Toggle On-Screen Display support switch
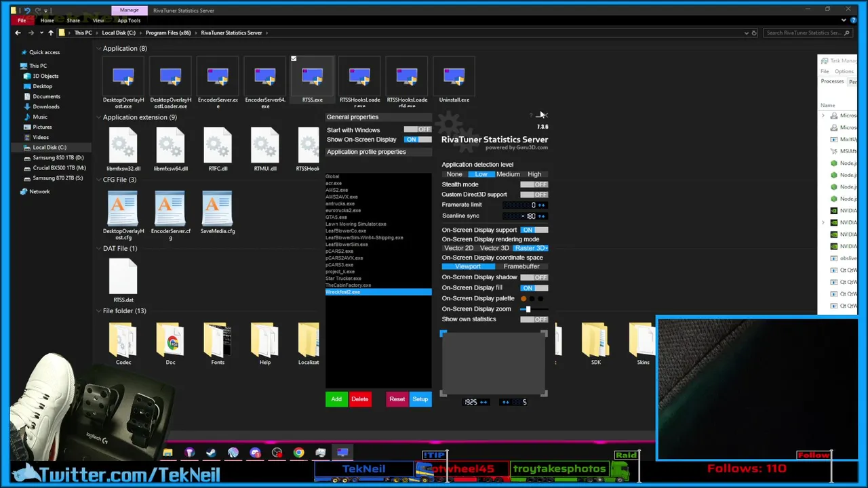Image resolution: width=868 pixels, height=488 pixels. (x=534, y=230)
